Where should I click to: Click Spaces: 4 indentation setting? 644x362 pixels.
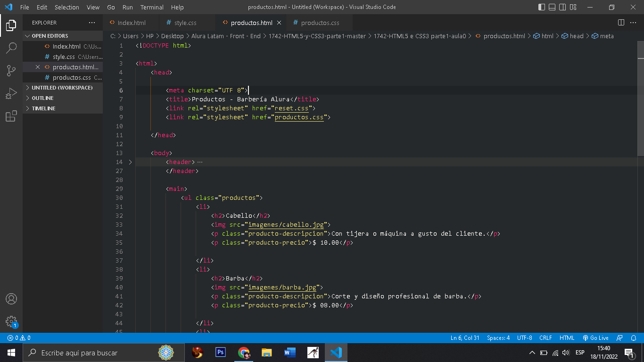pos(498,338)
